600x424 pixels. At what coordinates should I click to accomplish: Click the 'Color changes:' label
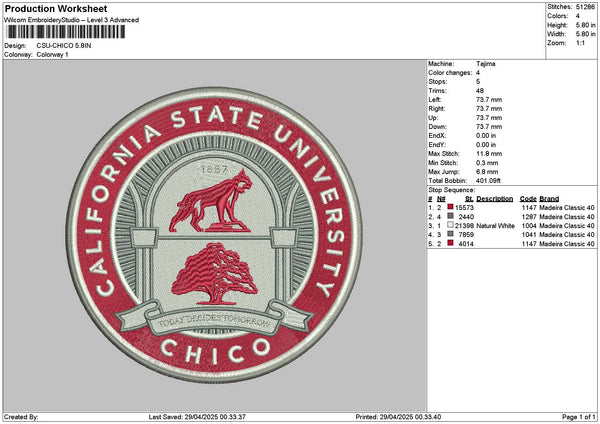[x=450, y=73]
